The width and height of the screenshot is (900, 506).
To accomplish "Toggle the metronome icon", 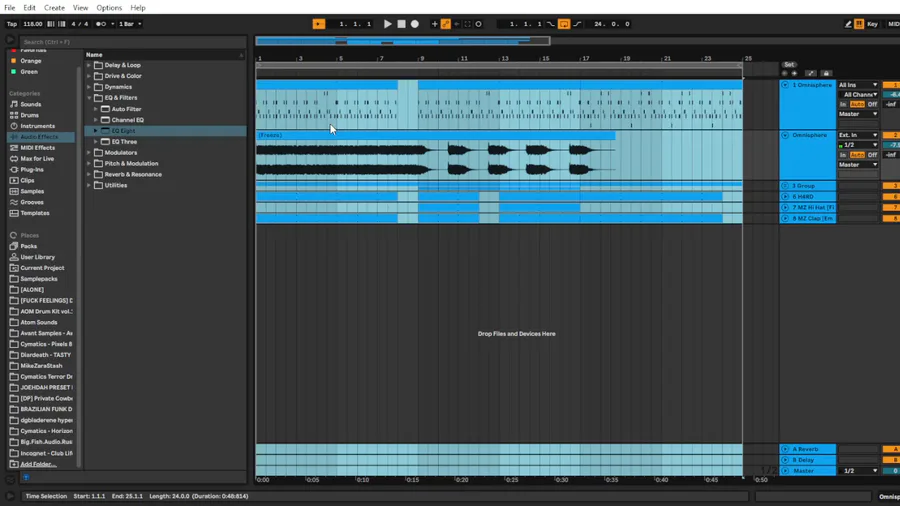I will coord(101,24).
